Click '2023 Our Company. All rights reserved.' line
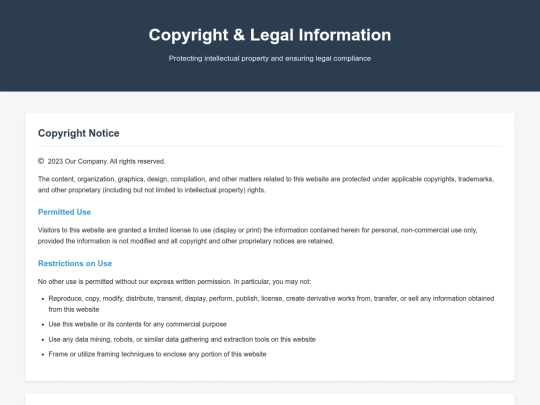540x405 pixels. coord(106,162)
